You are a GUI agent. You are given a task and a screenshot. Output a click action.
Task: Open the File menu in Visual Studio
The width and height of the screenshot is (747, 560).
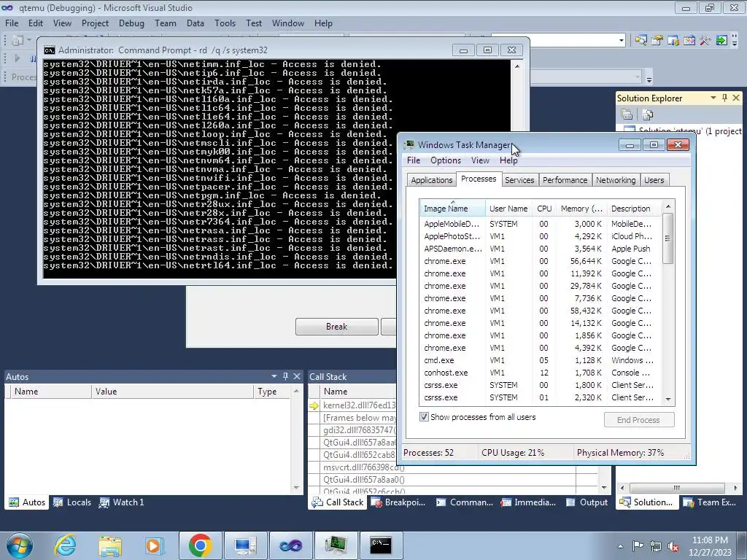click(x=12, y=23)
